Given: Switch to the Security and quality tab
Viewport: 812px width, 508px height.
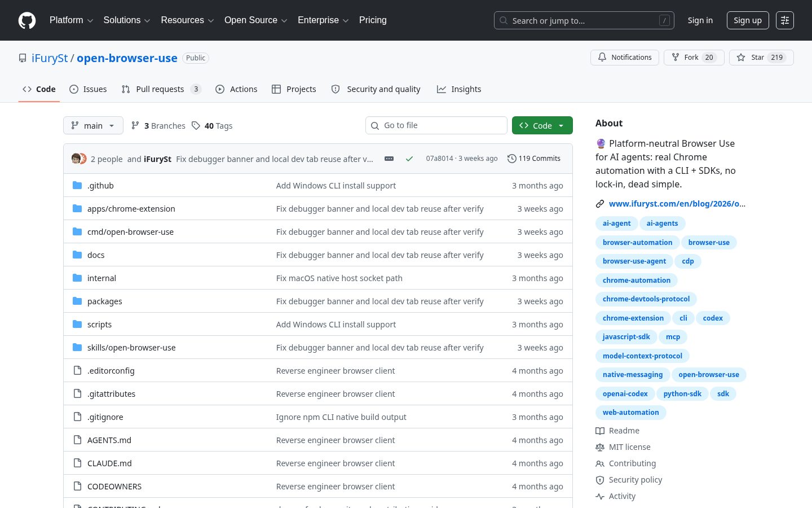Looking at the screenshot, I should pyautogui.click(x=376, y=89).
